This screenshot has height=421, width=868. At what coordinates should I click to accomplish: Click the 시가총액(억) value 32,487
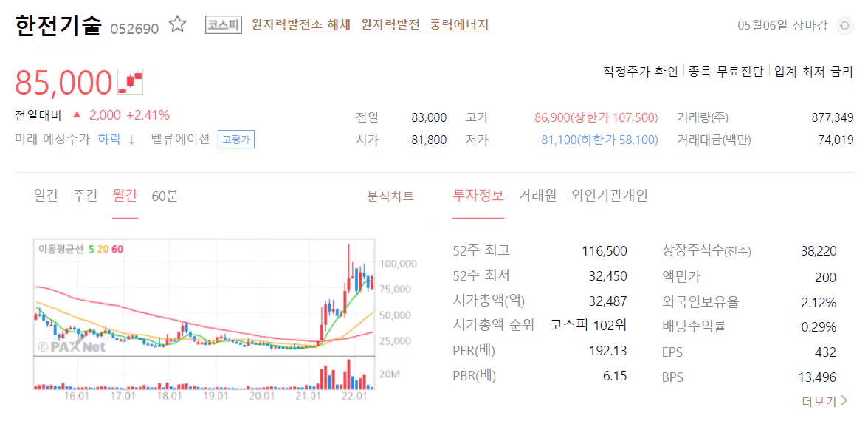point(608,301)
